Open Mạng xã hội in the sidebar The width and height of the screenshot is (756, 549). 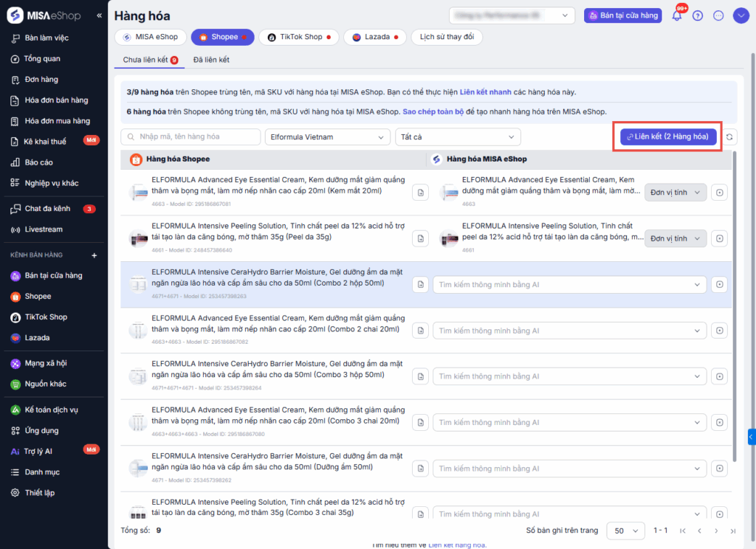[x=46, y=364]
